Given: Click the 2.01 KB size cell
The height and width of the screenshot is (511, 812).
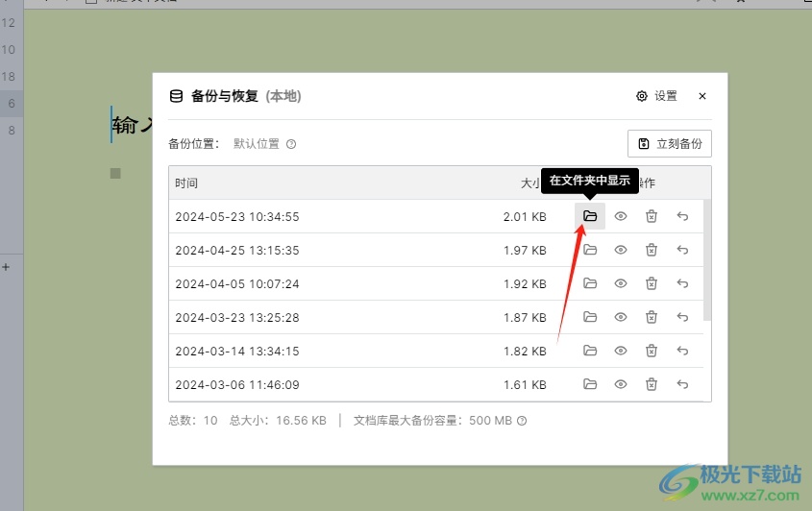Looking at the screenshot, I should point(525,216).
